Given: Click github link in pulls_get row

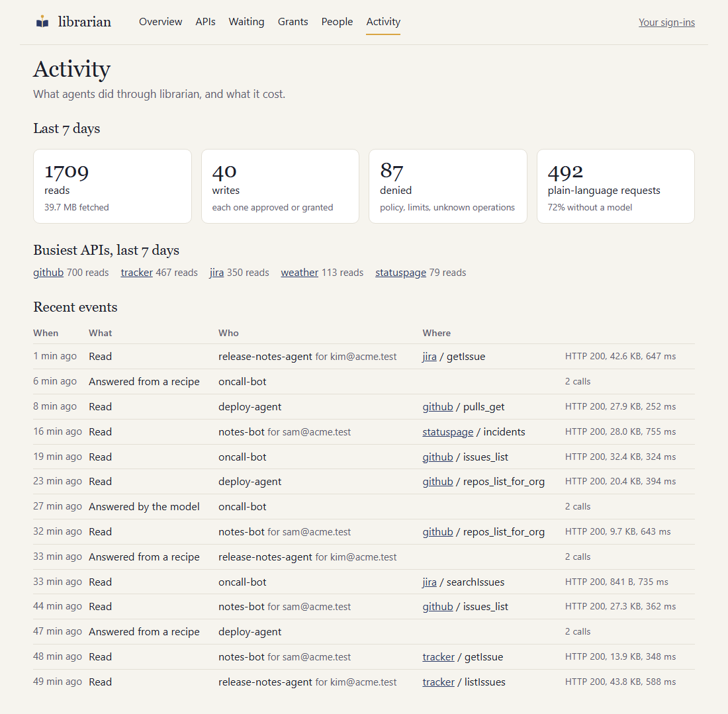Looking at the screenshot, I should pyautogui.click(x=438, y=407).
